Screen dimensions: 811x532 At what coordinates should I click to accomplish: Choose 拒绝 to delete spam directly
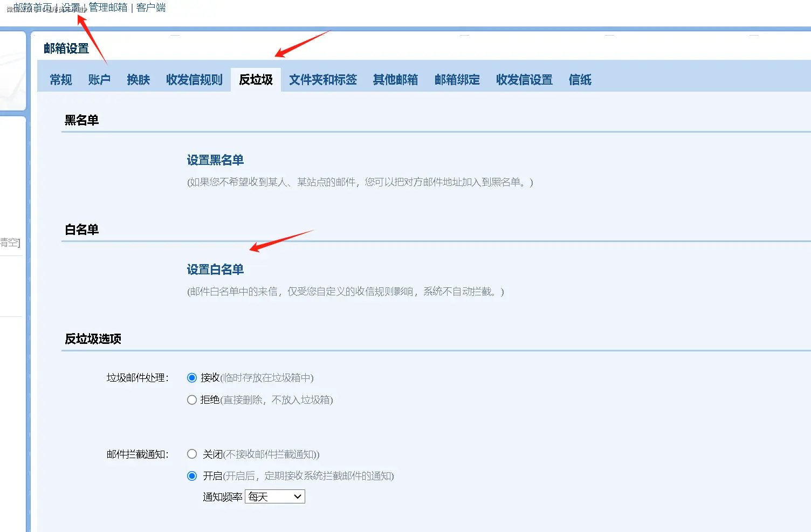tap(192, 400)
